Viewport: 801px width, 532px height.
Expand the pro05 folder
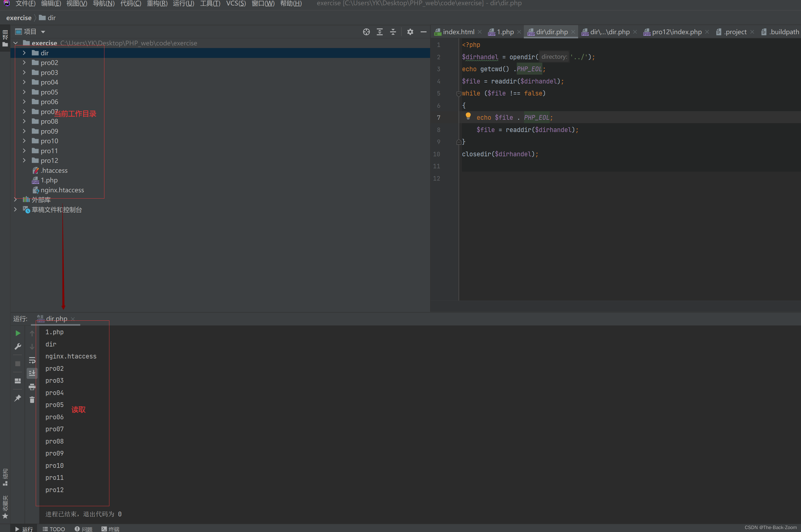point(24,92)
